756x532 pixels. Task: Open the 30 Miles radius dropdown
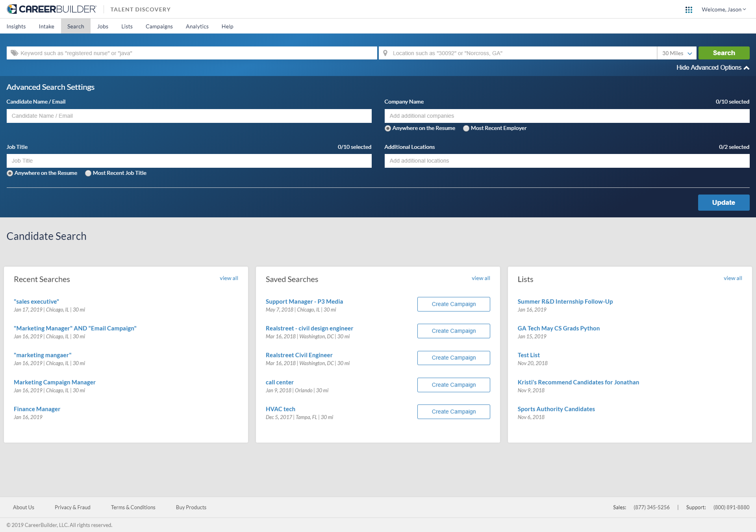676,53
